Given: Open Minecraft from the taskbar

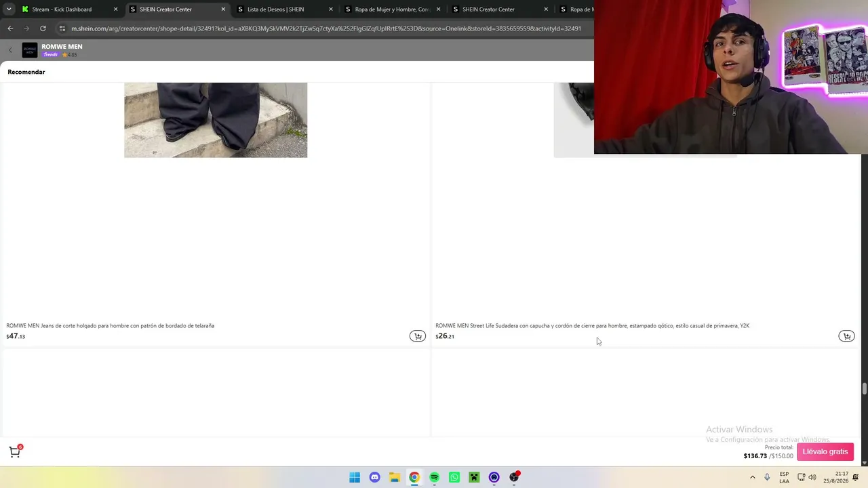Looking at the screenshot, I should coord(474,477).
